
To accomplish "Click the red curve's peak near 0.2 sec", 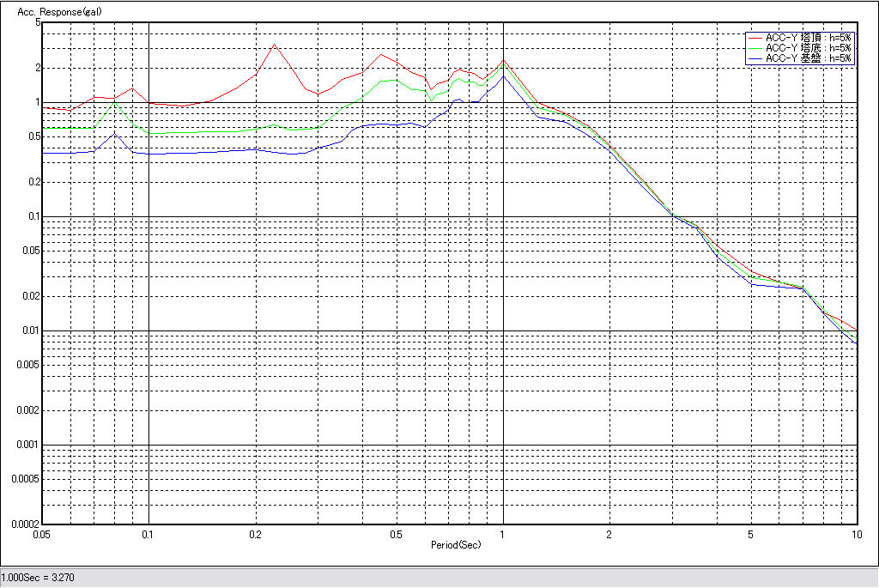I will coord(274,45).
